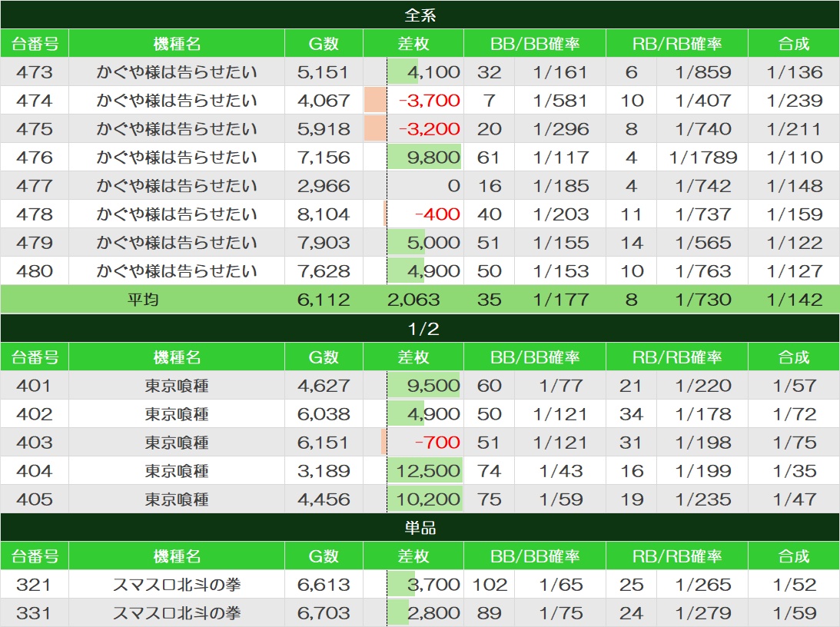Click 差枚 value 12,500
840x627 pixels.
pyautogui.click(x=428, y=470)
